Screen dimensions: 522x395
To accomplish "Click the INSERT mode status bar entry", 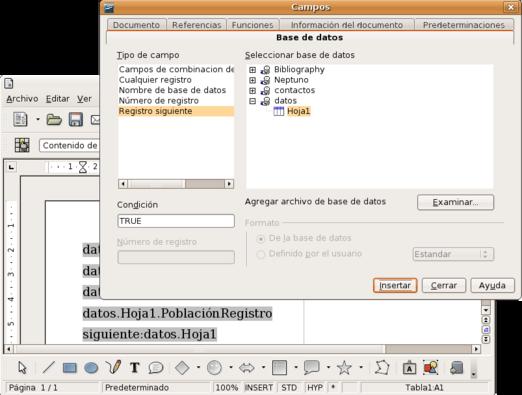I will click(x=259, y=388).
